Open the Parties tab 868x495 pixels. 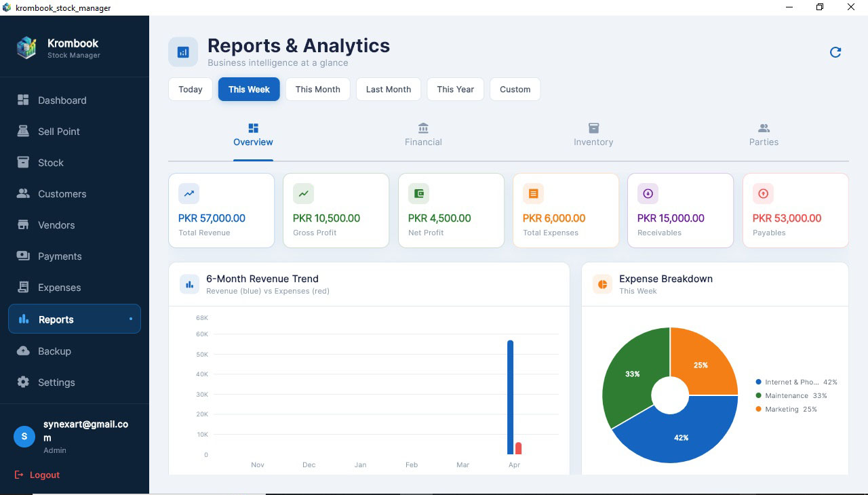pyautogui.click(x=764, y=135)
